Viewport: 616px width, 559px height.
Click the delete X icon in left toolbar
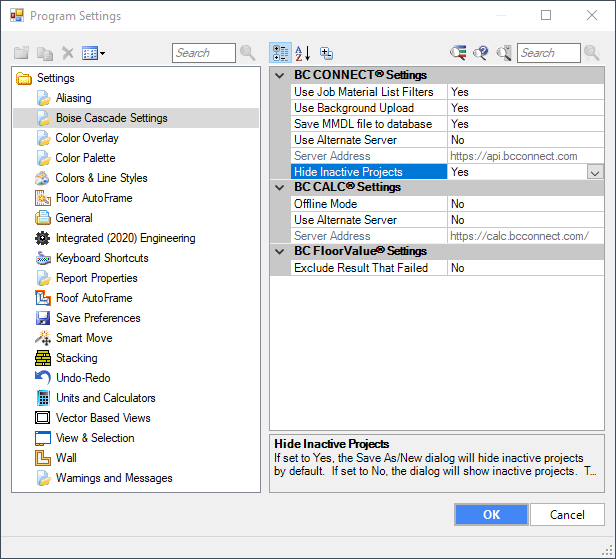tap(68, 53)
